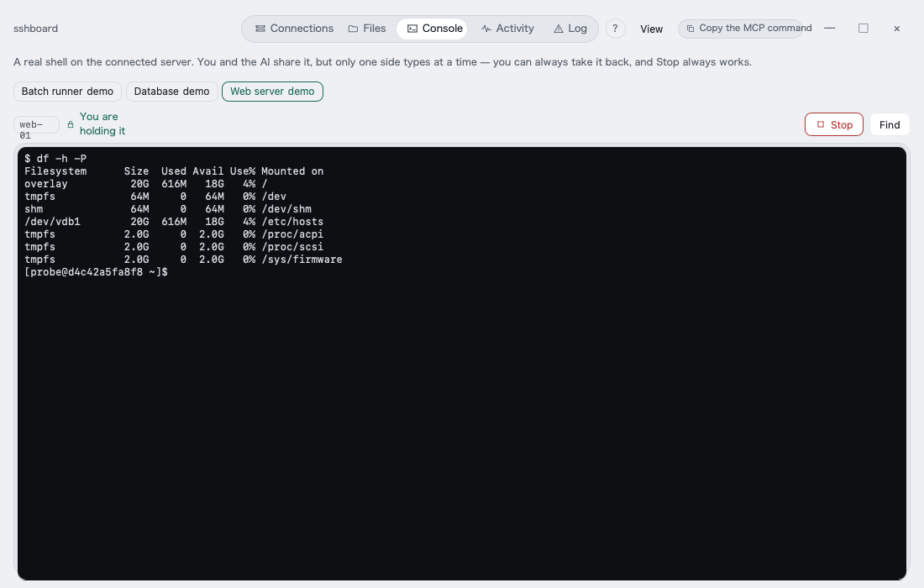Screen dimensions: 924x588
Task: Choose the Database demo
Action: point(171,92)
